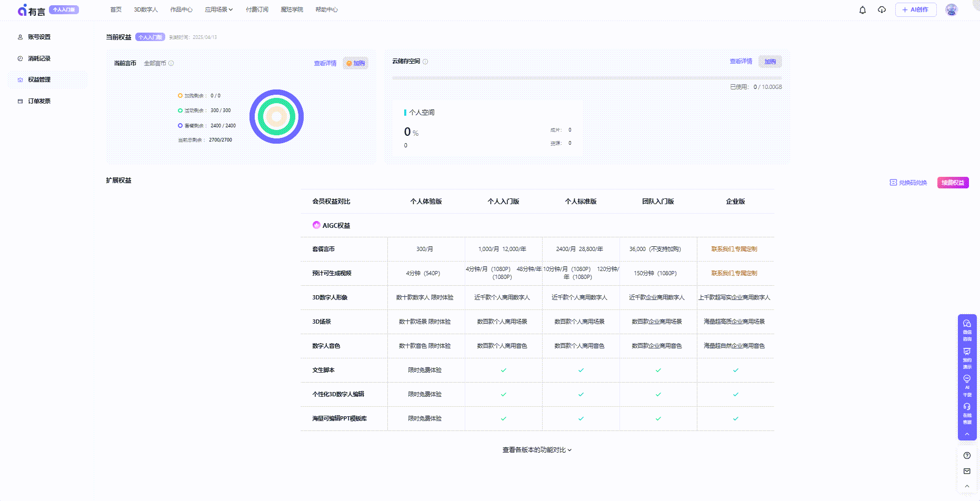Collapse the purple floating contact panel

click(967, 434)
